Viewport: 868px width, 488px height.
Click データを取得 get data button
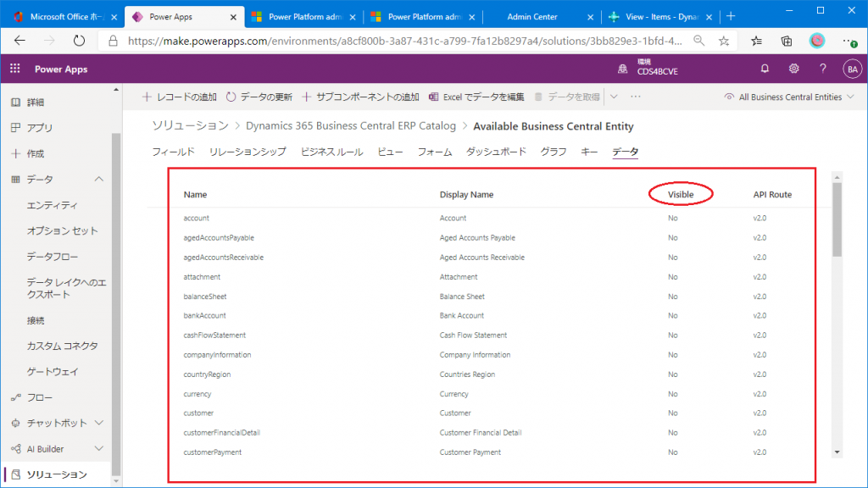tap(567, 97)
